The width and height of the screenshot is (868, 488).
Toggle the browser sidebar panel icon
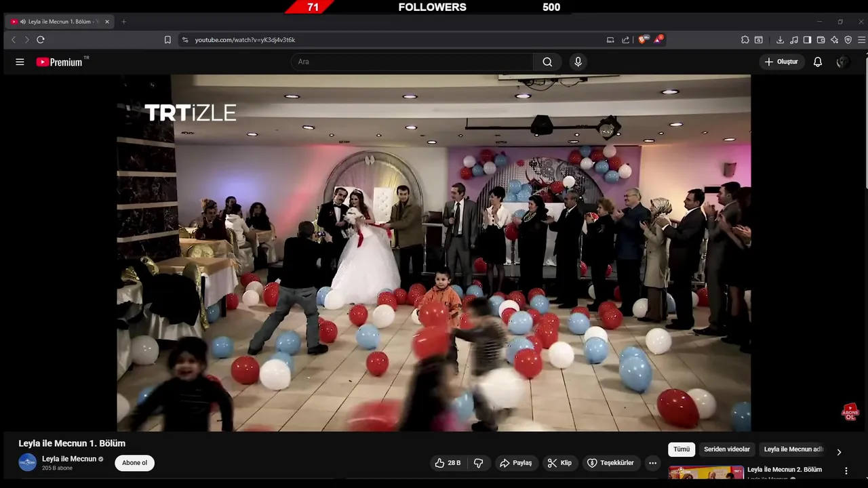[807, 40]
